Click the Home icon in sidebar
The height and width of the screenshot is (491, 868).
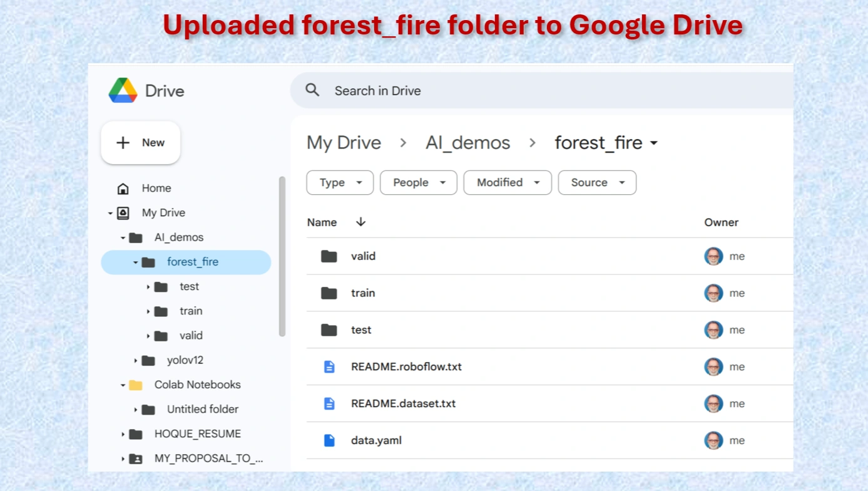tap(123, 189)
